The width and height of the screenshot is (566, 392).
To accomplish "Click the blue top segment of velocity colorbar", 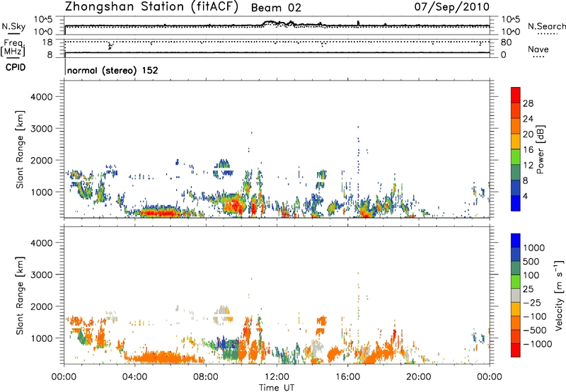I will tap(516, 241).
